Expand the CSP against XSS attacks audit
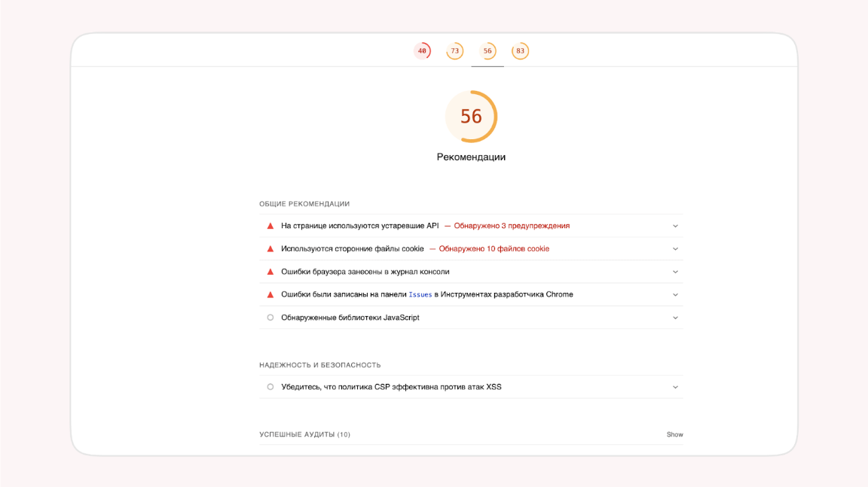Screen dimensions: 868x487 pos(676,387)
